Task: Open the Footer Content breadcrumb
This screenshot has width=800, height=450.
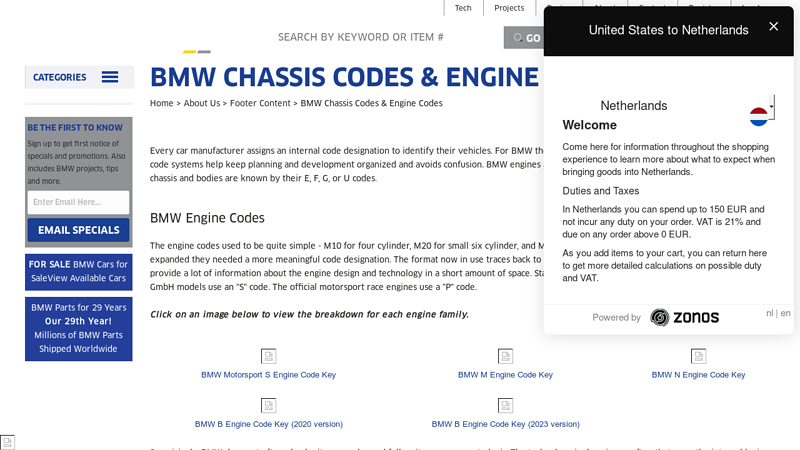Action: click(260, 103)
